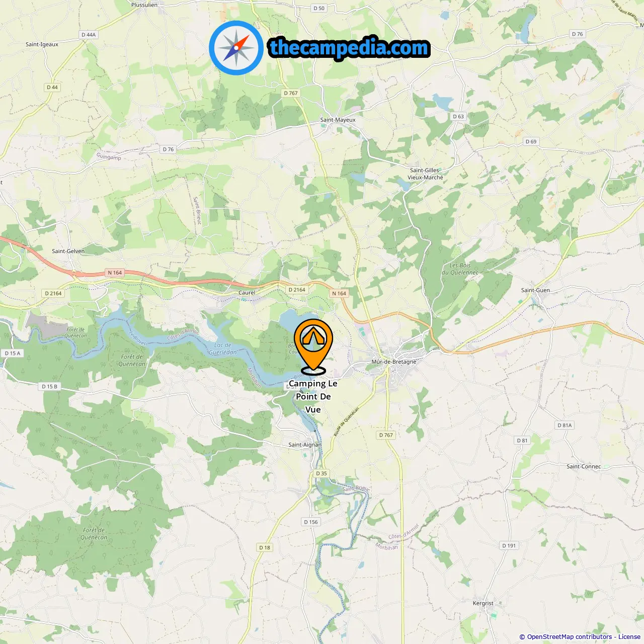Open the License link
This screenshot has width=644, height=644.
629,637
